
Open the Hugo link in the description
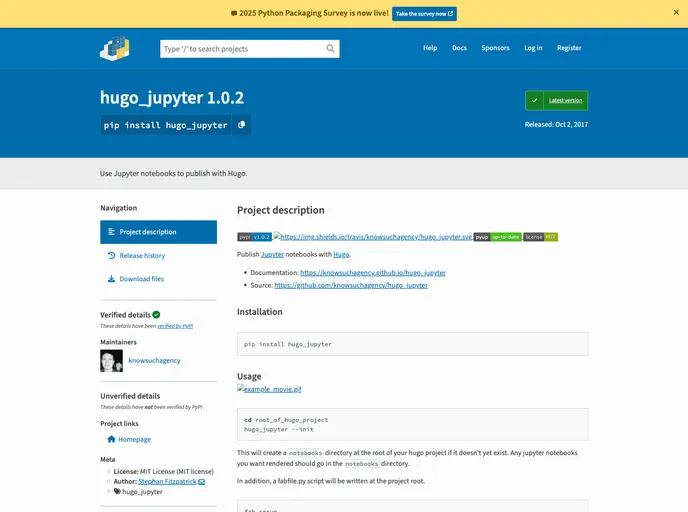[x=341, y=254]
